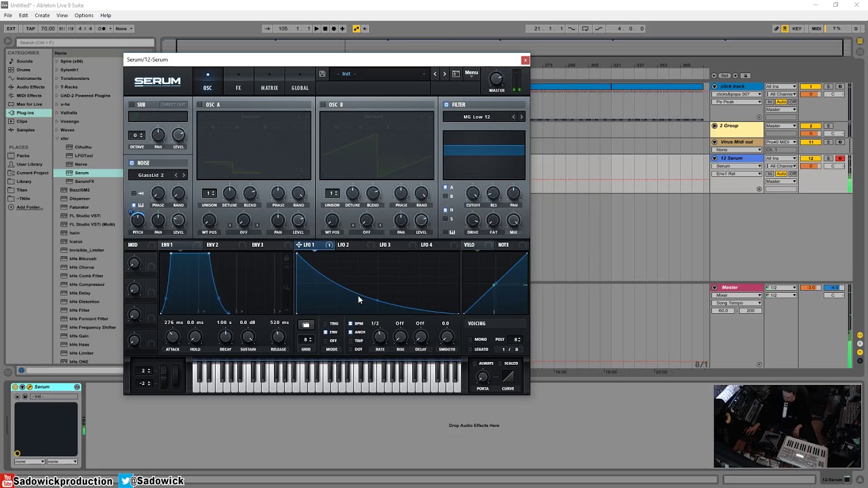The image size is (868, 488).
Task: Open the Serum Menu dropdown
Action: point(471,73)
